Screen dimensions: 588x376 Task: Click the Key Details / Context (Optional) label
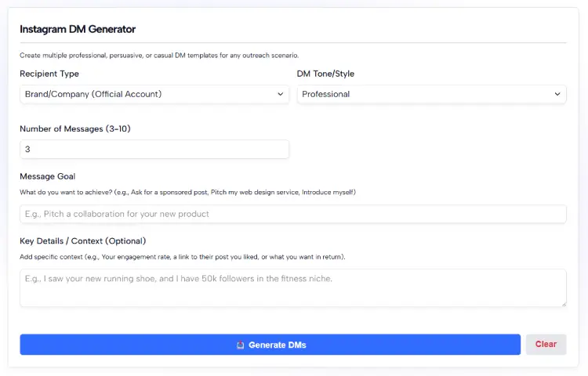[x=82, y=240]
